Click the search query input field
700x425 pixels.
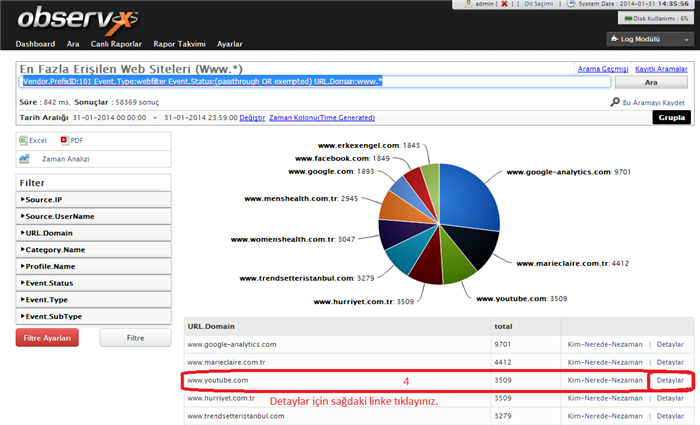315,82
